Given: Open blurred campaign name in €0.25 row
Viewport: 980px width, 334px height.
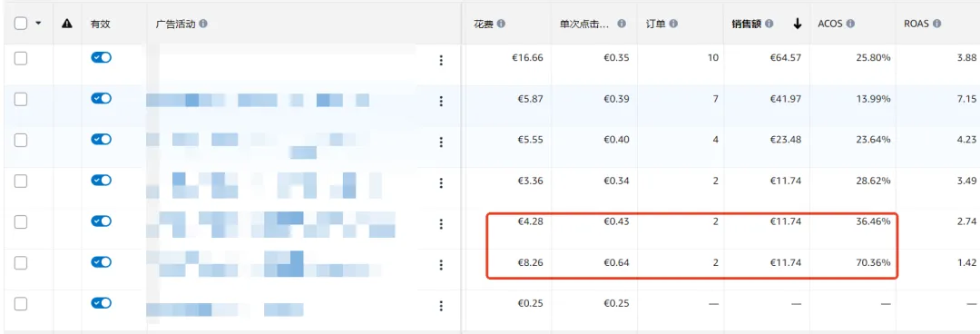Looking at the screenshot, I should [x=225, y=309].
